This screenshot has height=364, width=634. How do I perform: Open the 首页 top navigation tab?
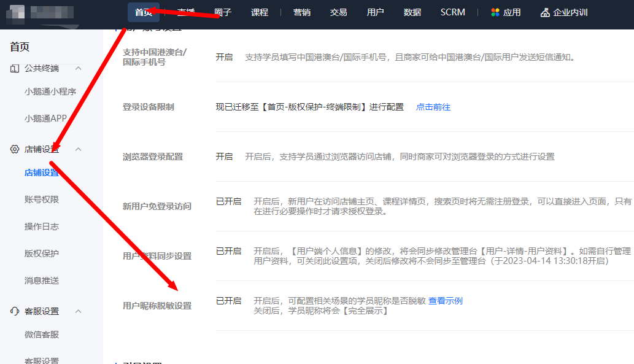point(144,12)
